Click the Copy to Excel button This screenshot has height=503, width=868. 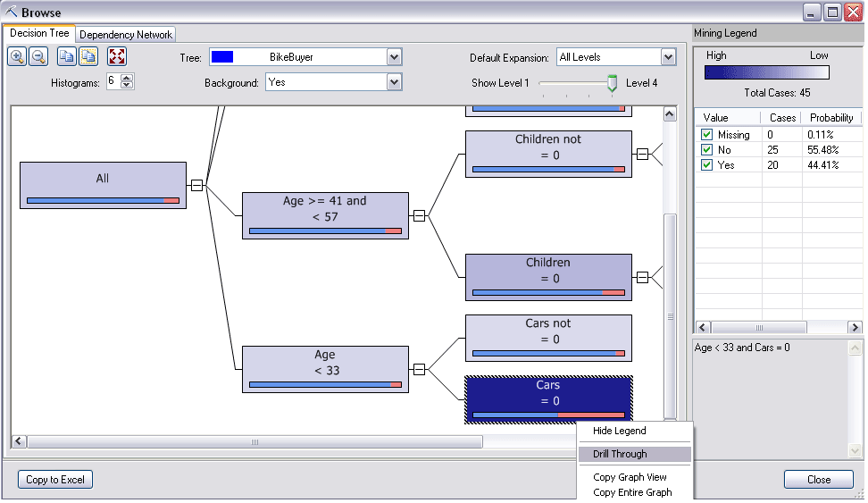[55, 480]
